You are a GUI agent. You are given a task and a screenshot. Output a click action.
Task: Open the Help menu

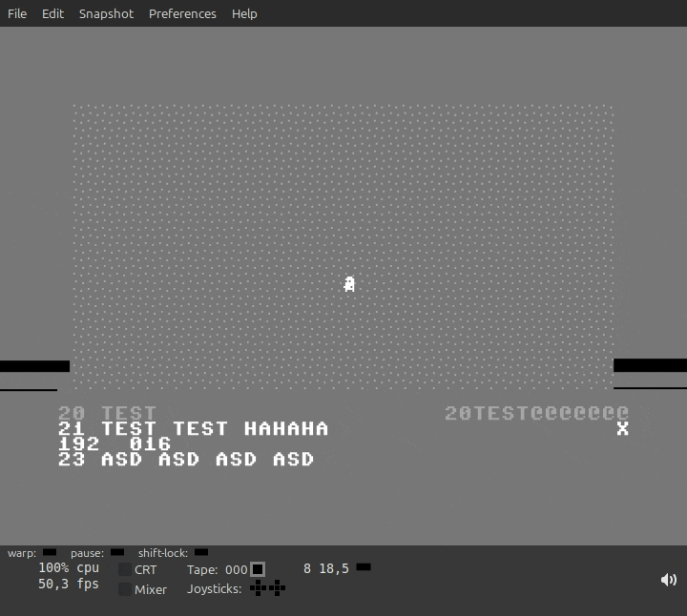point(244,13)
